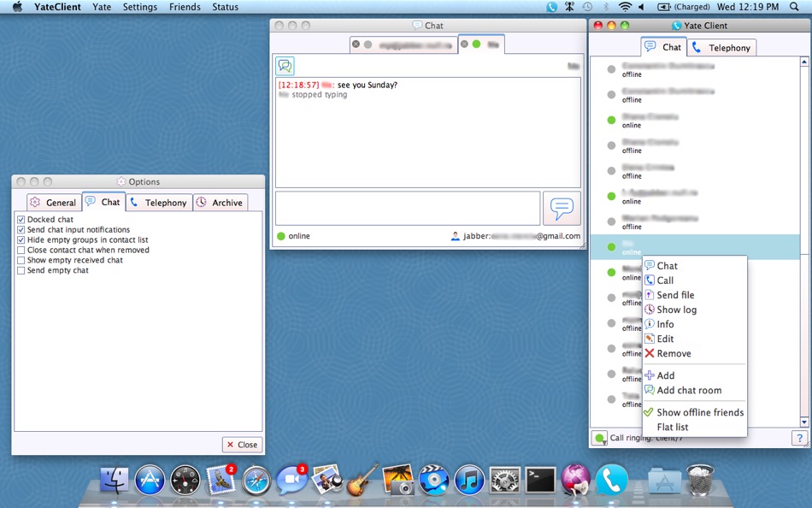Toggle Hide empty groups in contact list

pyautogui.click(x=21, y=240)
